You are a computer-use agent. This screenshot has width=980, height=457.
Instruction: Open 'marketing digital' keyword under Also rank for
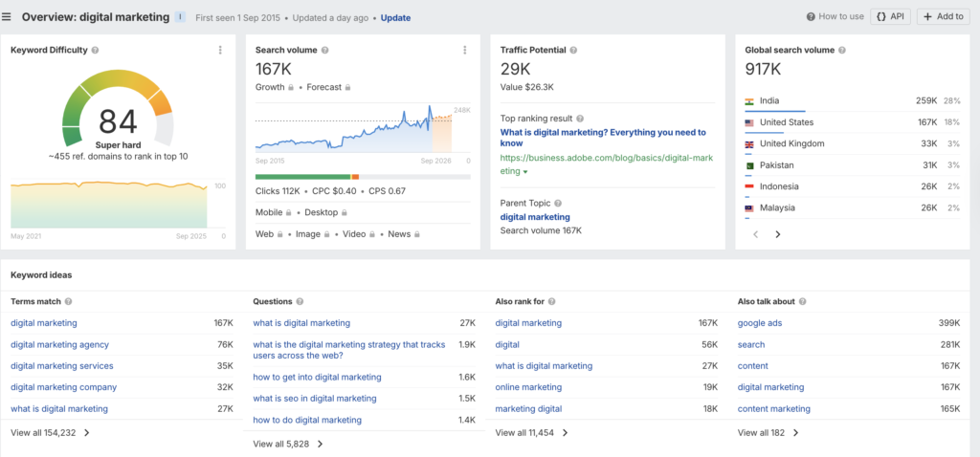tap(528, 409)
